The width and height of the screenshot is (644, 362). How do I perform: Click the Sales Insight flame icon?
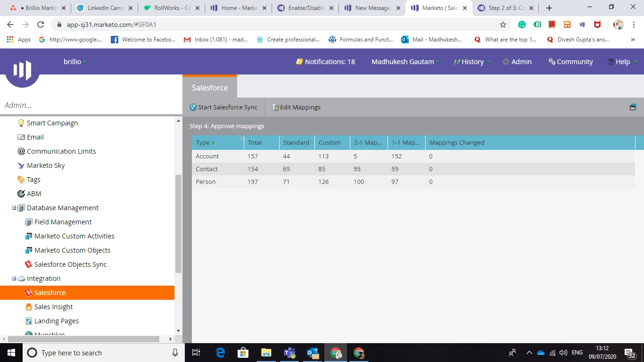[29, 307]
